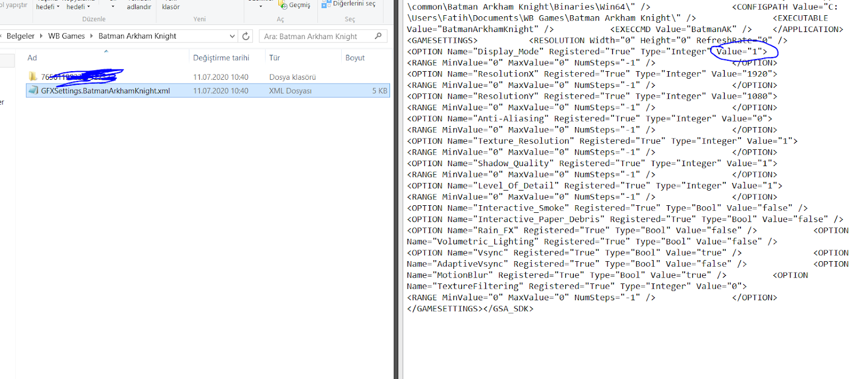Click Value="BatmanArkhamKnight" in the XML text
Image resolution: width=868 pixels, height=379 pixels.
(475, 29)
